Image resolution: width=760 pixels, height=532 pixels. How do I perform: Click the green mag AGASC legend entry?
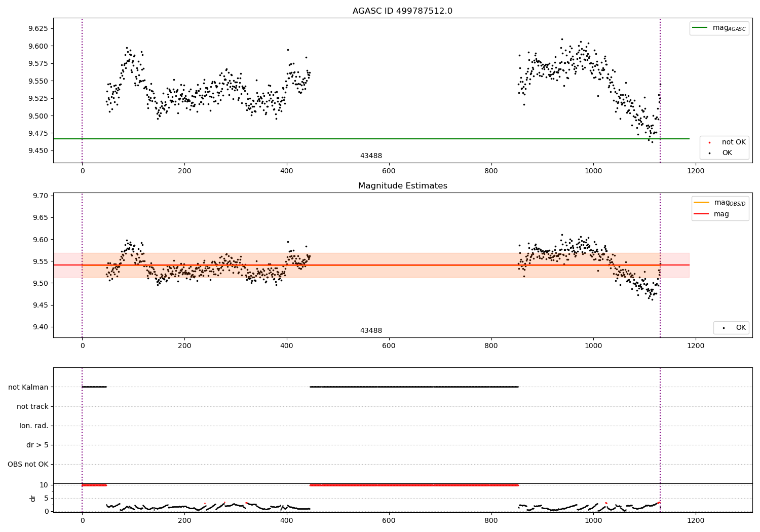[719, 28]
